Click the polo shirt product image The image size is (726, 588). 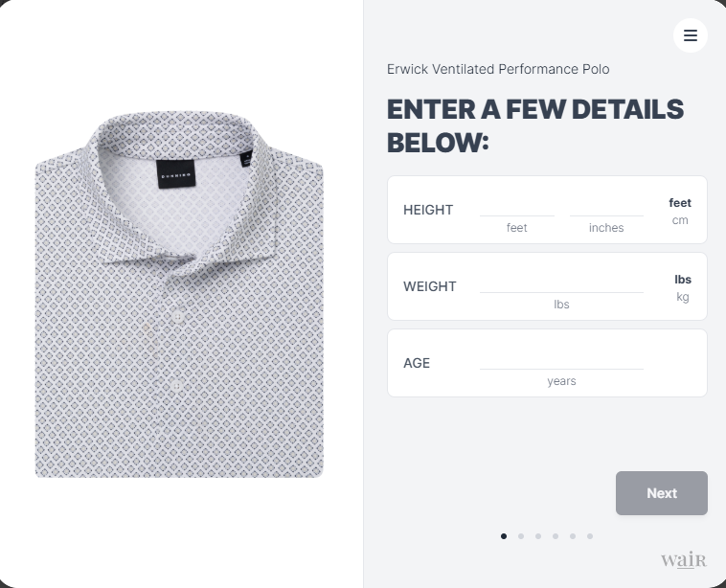tap(179, 294)
